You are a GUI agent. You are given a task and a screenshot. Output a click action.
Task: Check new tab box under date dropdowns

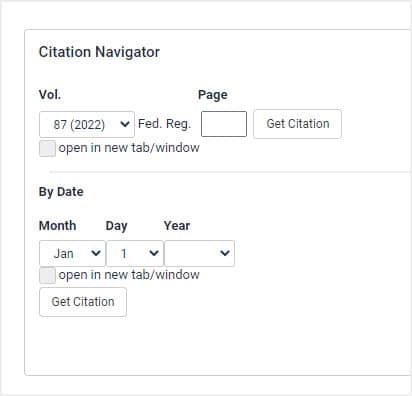47,276
